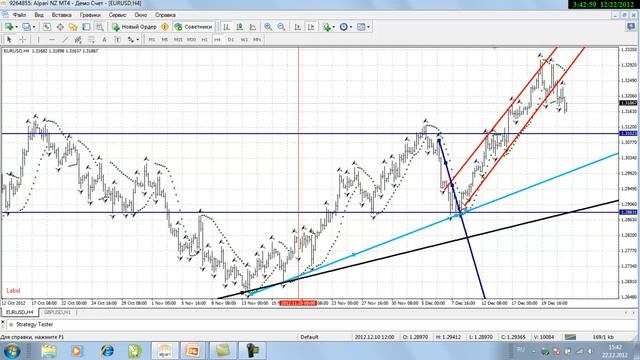The image size is (640, 360).
Task: Switch to MN monthly timeframe
Action: tap(257, 40)
